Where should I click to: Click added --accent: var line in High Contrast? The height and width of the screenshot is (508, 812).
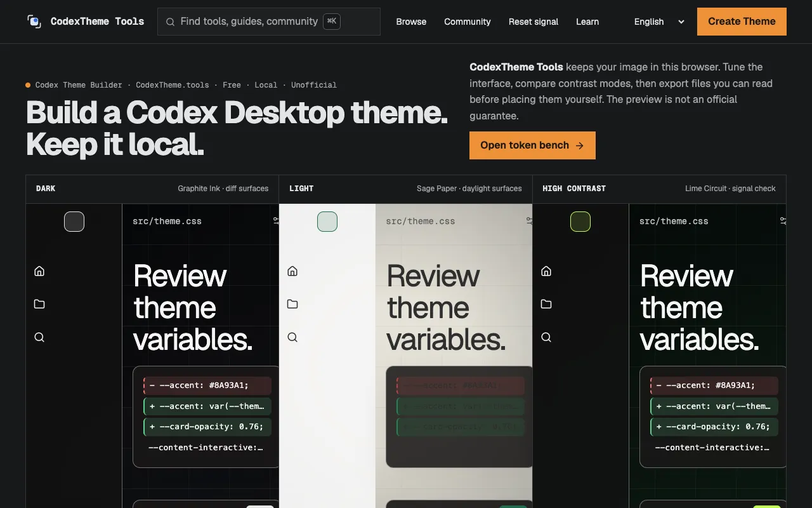(x=714, y=406)
